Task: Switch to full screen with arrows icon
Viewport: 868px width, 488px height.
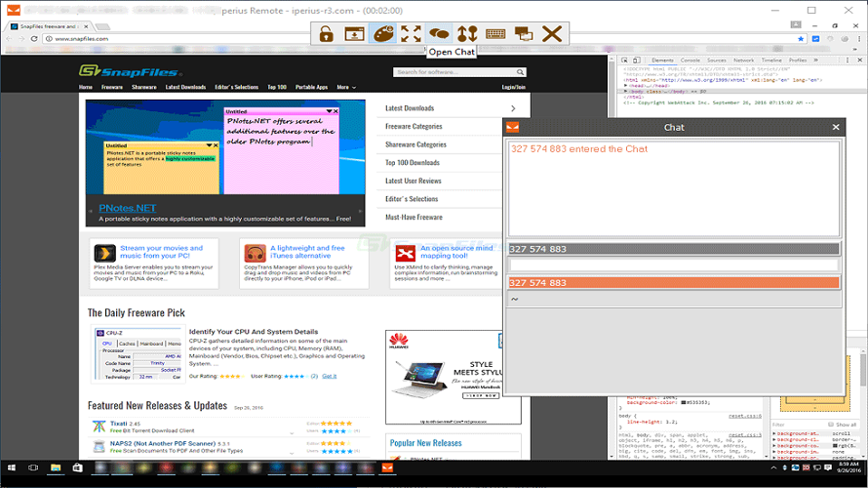Action: tap(411, 34)
